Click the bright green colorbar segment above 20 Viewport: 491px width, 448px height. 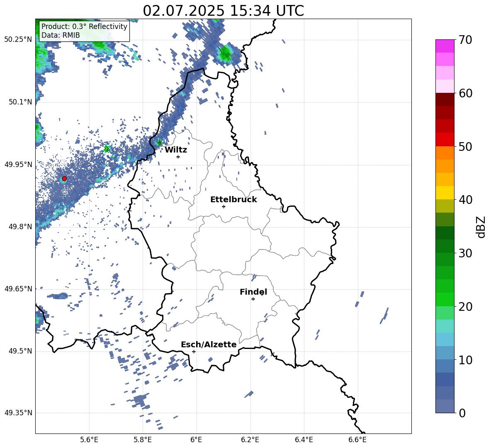[445, 299]
